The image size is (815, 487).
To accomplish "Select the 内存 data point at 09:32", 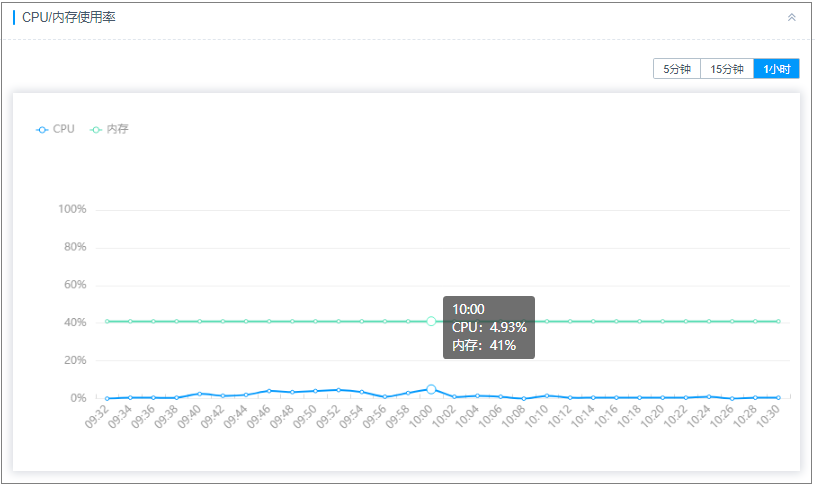I will point(107,321).
